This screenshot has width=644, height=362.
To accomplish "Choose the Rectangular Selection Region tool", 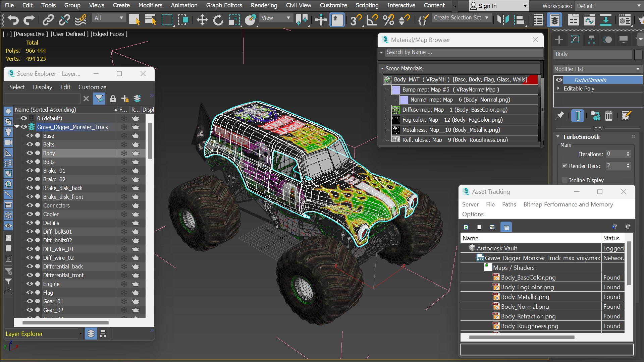I will (167, 20).
